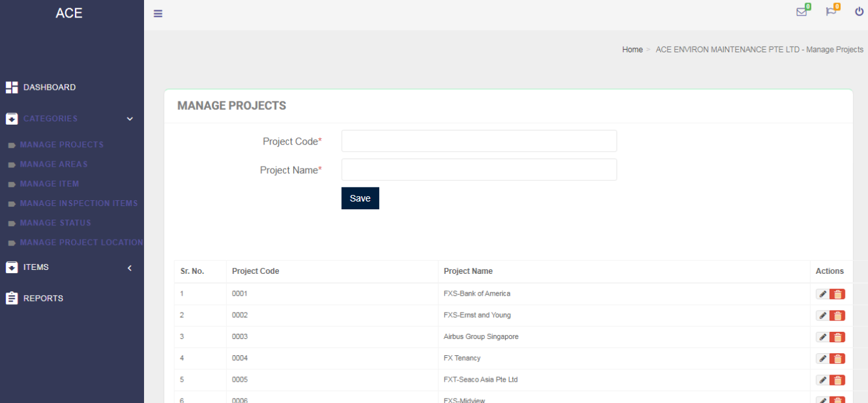The height and width of the screenshot is (403, 868).
Task: Click the power logout icon
Action: click(x=859, y=12)
